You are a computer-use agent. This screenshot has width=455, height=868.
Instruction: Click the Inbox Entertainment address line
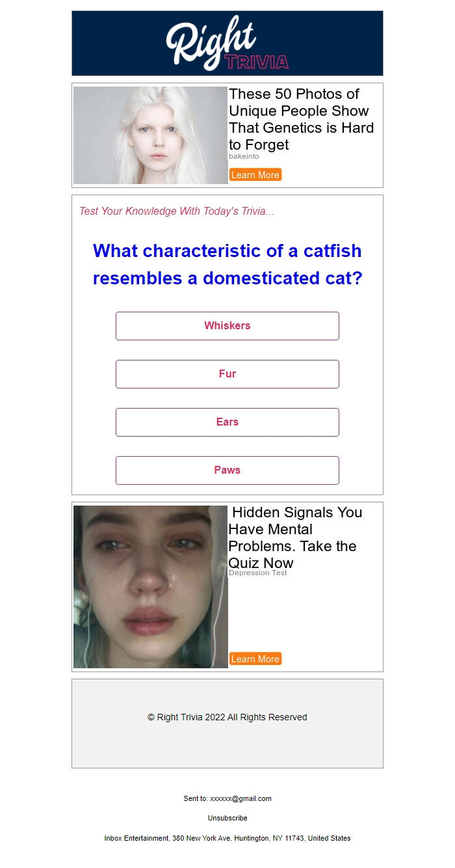[227, 838]
